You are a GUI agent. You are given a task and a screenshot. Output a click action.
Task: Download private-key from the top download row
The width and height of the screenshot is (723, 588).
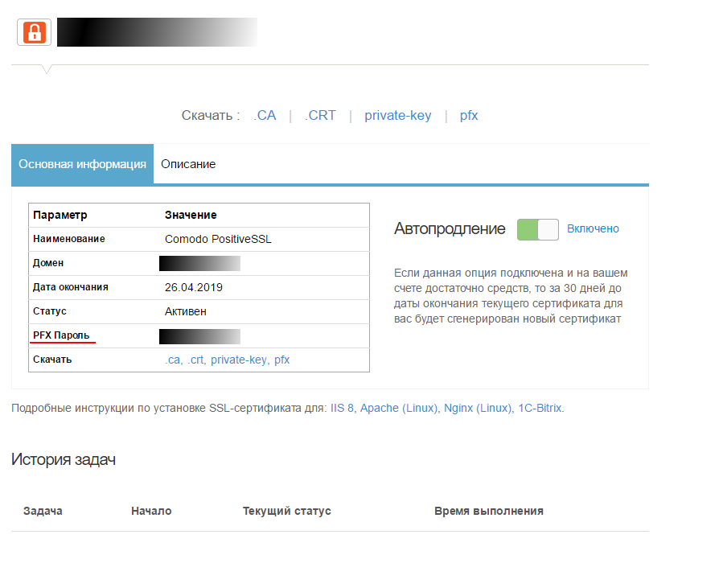(397, 115)
